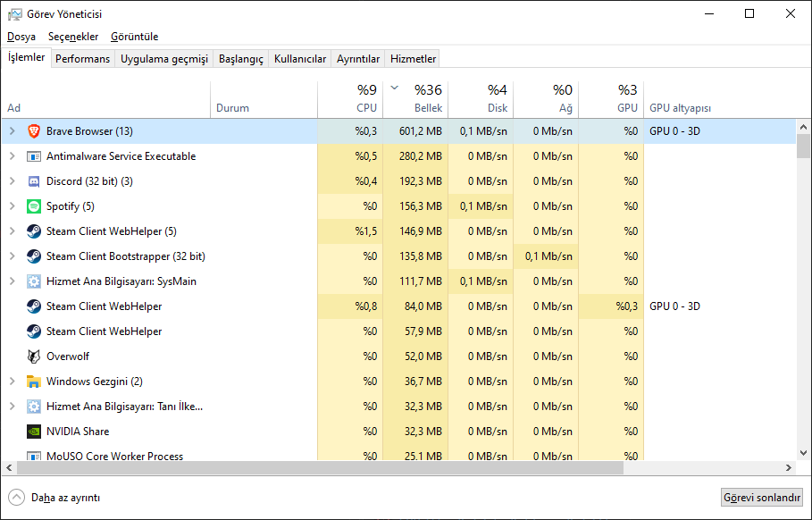The width and height of the screenshot is (812, 520).
Task: Click the green Spotify icon
Action: point(34,206)
